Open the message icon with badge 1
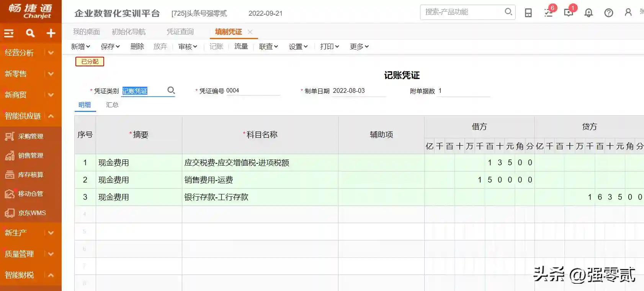 569,13
